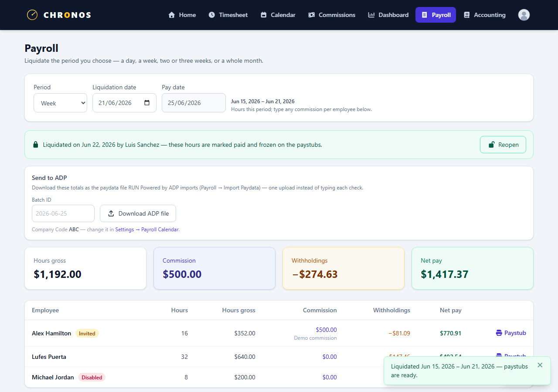
Task: Click Lufes Puerta's $640.00 hours gross
Action: (245, 357)
